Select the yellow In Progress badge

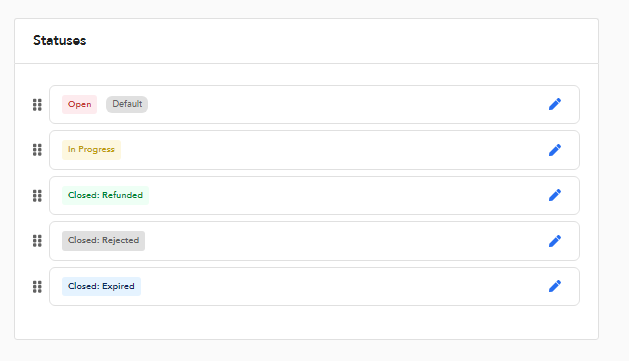[91, 150]
